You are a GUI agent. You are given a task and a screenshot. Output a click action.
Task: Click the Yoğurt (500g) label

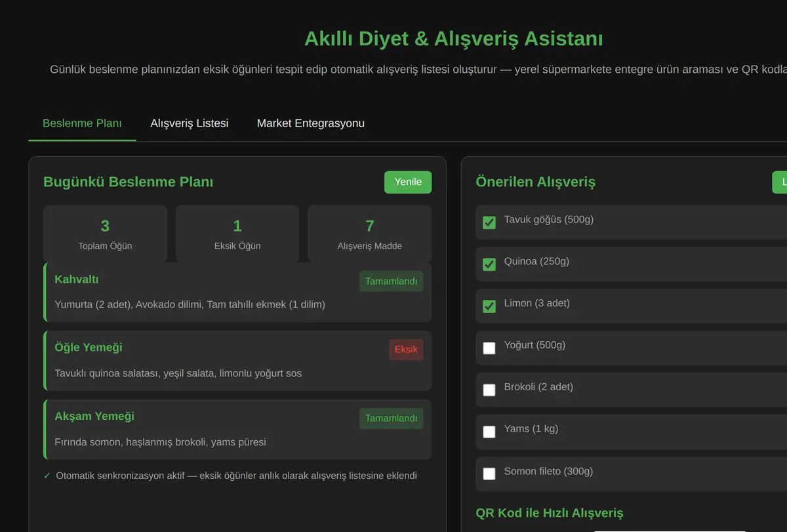[x=535, y=345]
